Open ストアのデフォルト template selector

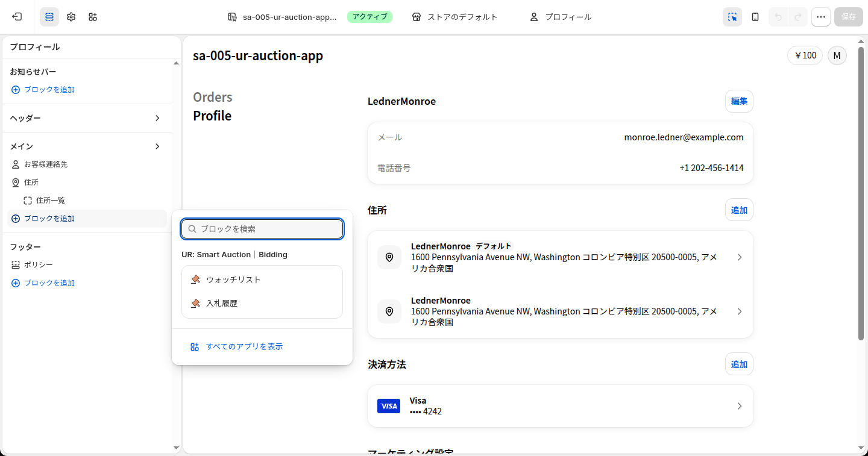click(455, 17)
